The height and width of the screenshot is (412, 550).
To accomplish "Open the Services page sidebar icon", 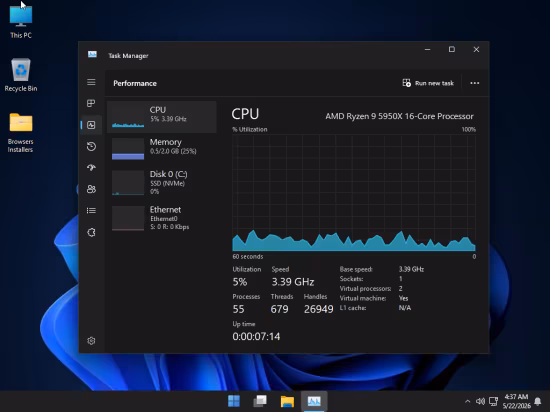I will coord(91,232).
